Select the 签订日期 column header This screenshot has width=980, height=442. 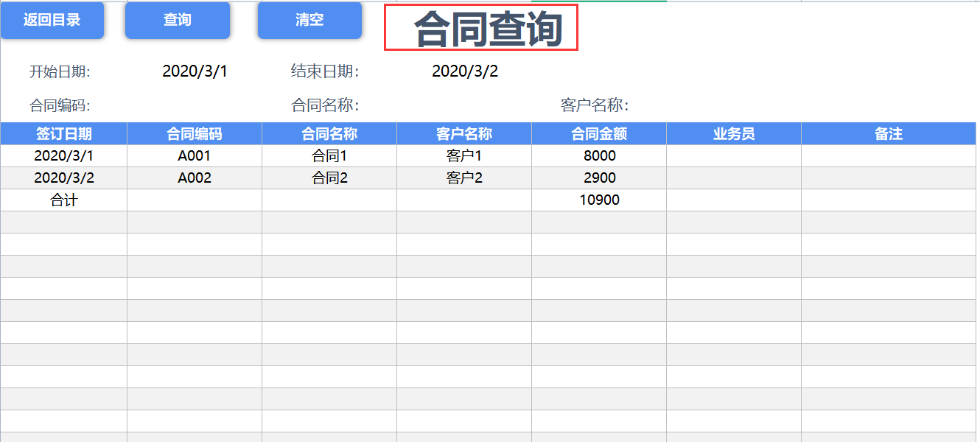(63, 133)
